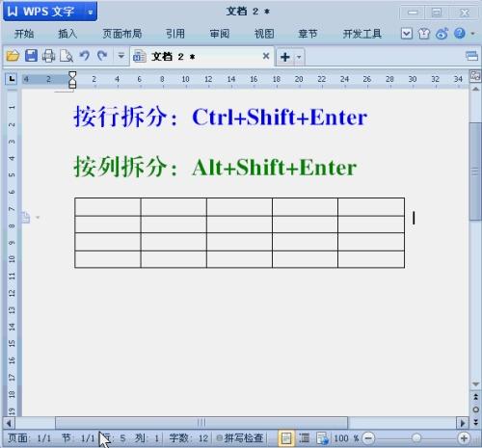482x448 pixels.
Task: Click the first cell of the table
Action: tap(108, 207)
